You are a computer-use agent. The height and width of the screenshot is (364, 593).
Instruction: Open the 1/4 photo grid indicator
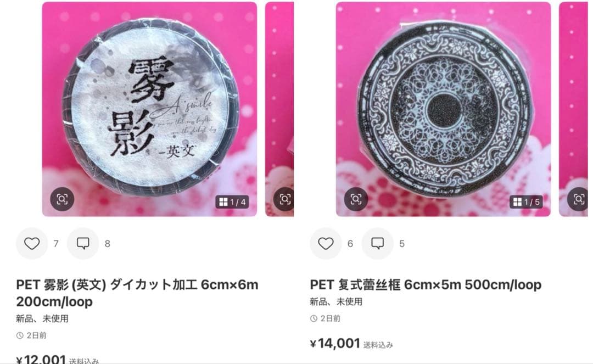pyautogui.click(x=233, y=202)
